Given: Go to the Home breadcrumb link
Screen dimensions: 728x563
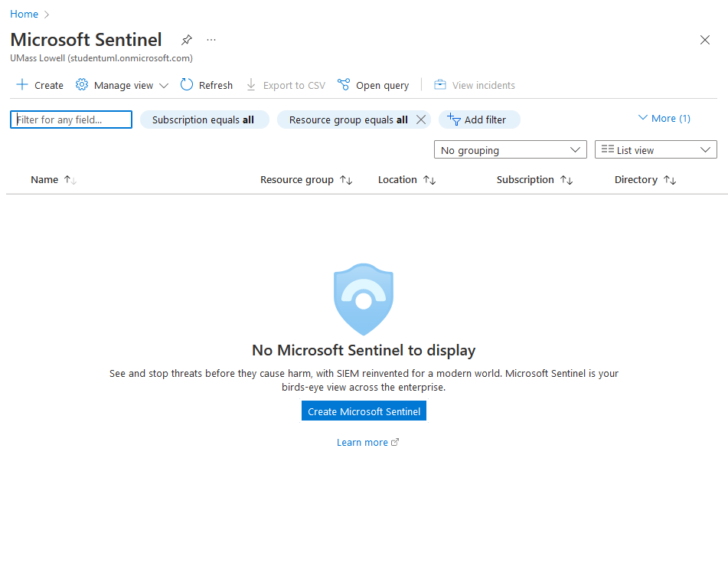Looking at the screenshot, I should pyautogui.click(x=24, y=14).
